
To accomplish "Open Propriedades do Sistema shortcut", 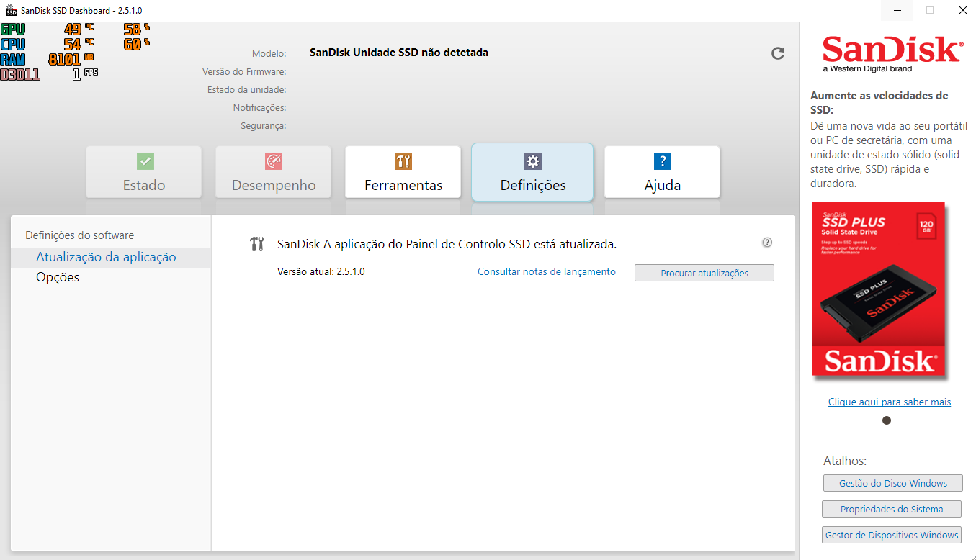I will [892, 509].
